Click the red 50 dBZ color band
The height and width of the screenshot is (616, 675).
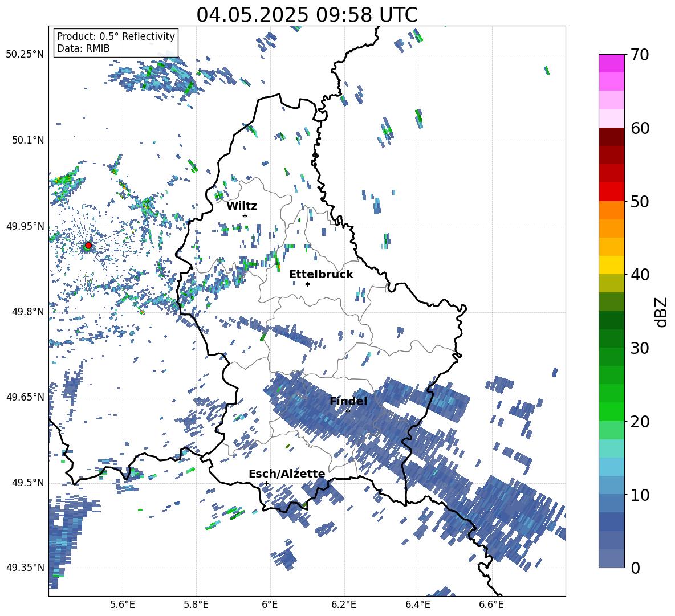(611, 192)
